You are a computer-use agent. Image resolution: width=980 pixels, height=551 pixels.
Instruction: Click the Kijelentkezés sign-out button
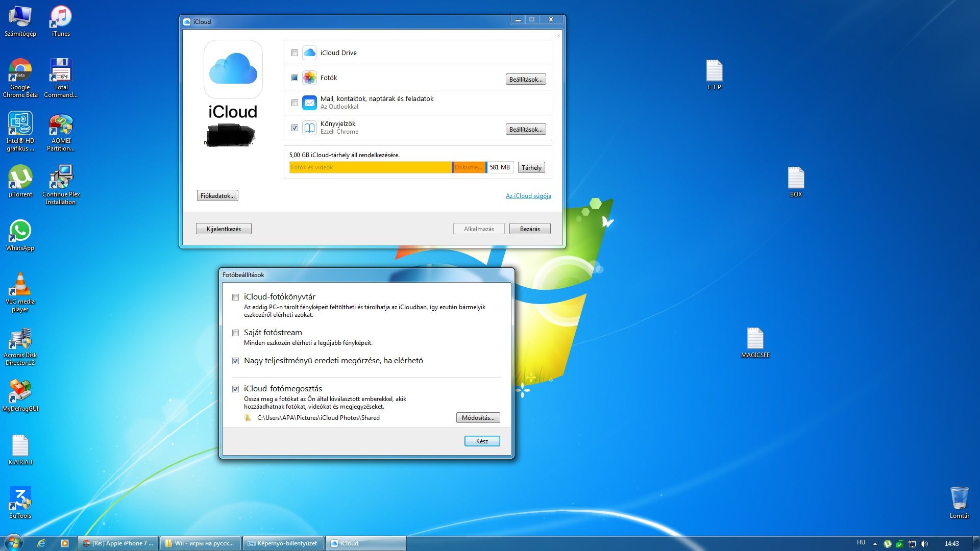[224, 229]
